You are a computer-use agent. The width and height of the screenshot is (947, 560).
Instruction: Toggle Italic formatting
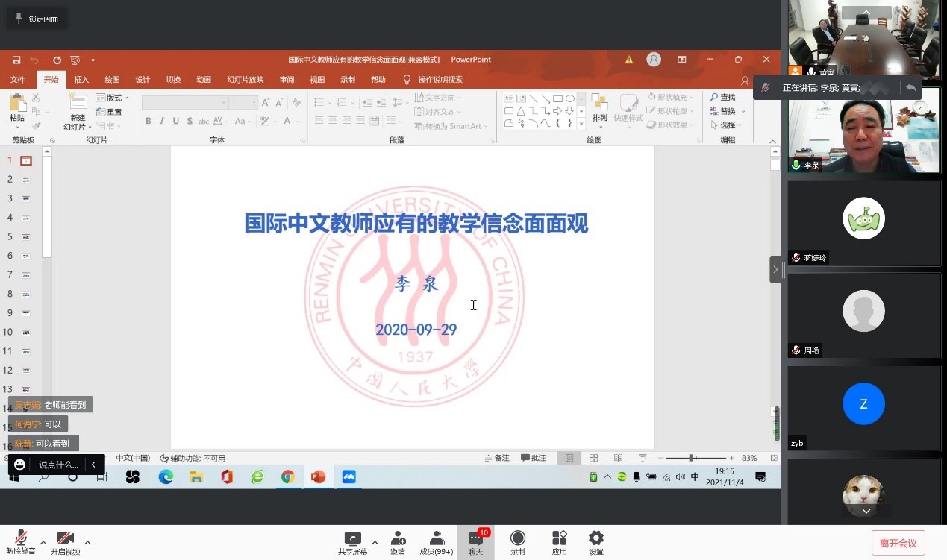[x=162, y=121]
